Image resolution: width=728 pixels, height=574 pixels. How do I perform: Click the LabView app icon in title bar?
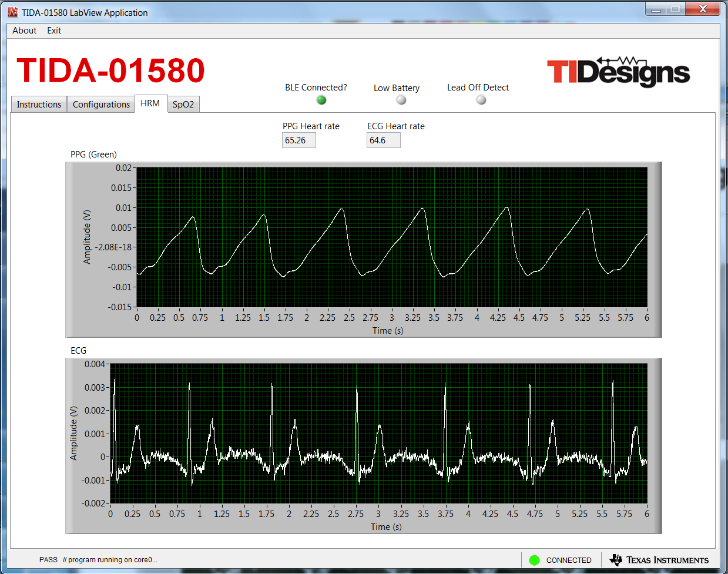pos(12,12)
